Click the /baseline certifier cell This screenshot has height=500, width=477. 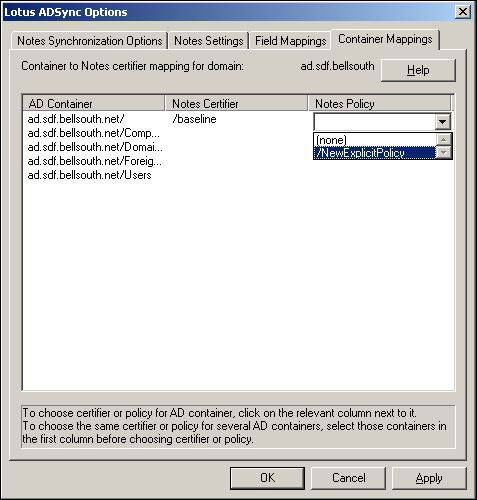click(x=194, y=119)
